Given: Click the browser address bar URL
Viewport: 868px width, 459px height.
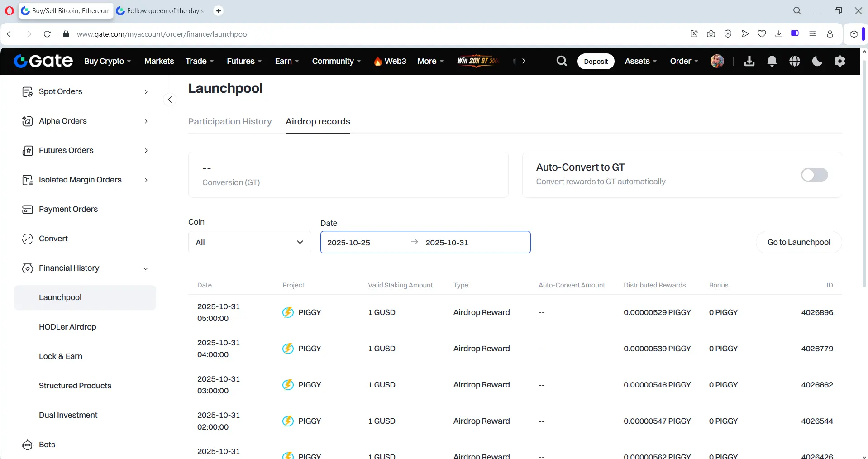Looking at the screenshot, I should coord(163,34).
